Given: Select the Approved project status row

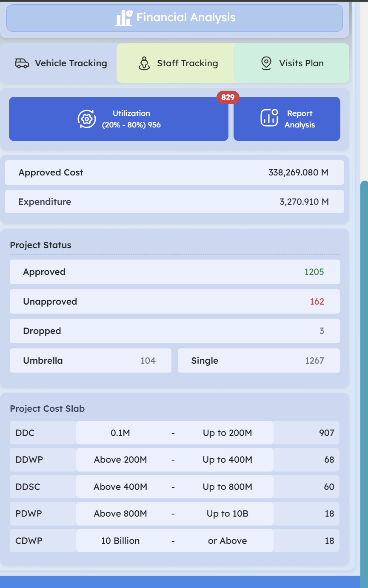Looking at the screenshot, I should coord(175,272).
